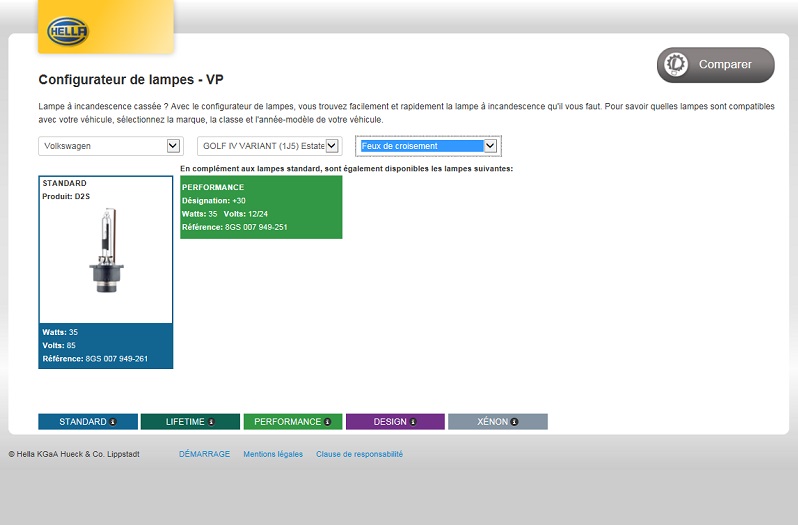Click the info icon next to XÉNON
Viewport: 798px width, 525px height.
[x=514, y=422]
